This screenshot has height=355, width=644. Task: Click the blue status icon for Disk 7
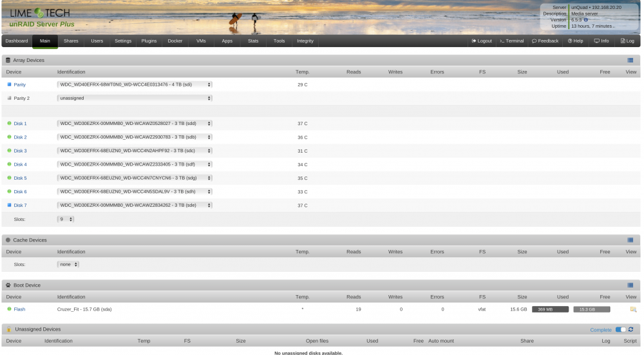pyautogui.click(x=10, y=205)
